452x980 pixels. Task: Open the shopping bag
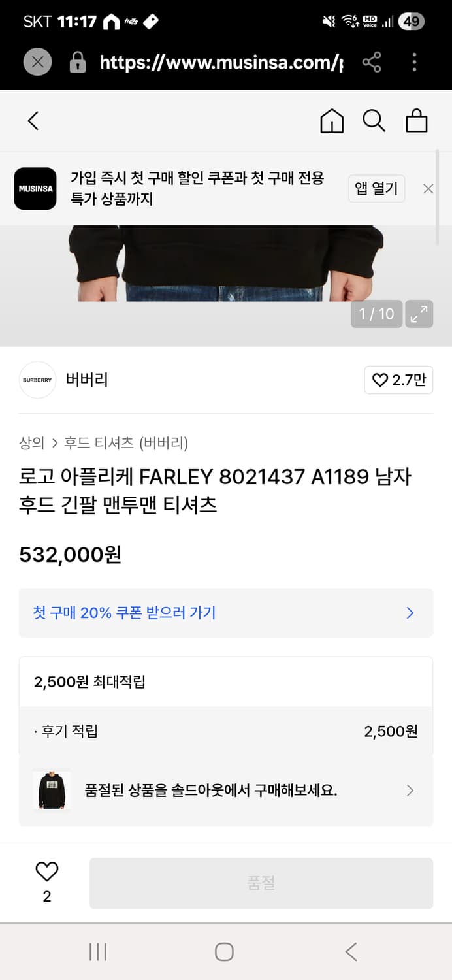point(417,121)
